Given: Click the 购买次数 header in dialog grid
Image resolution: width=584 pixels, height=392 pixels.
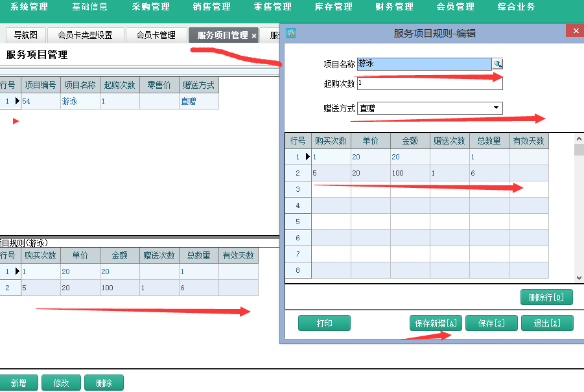Looking at the screenshot, I should tap(331, 141).
